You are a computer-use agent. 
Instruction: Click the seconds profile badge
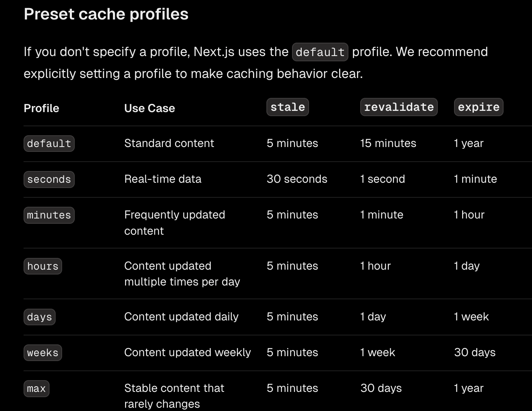tap(49, 179)
